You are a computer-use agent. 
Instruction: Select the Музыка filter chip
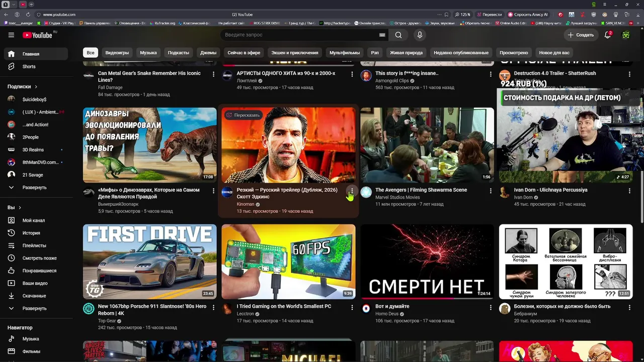(x=148, y=53)
